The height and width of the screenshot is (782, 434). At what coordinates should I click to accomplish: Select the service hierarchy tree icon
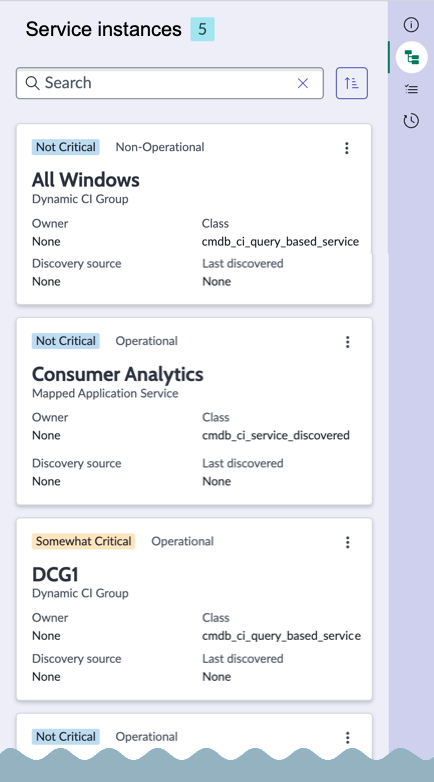[x=412, y=57]
